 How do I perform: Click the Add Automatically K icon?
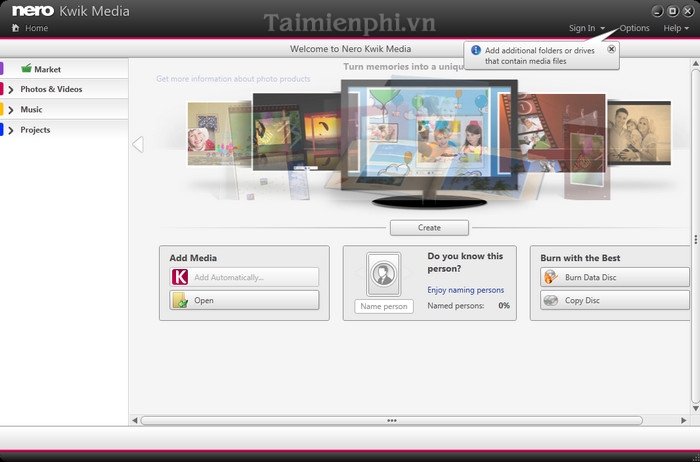(180, 277)
